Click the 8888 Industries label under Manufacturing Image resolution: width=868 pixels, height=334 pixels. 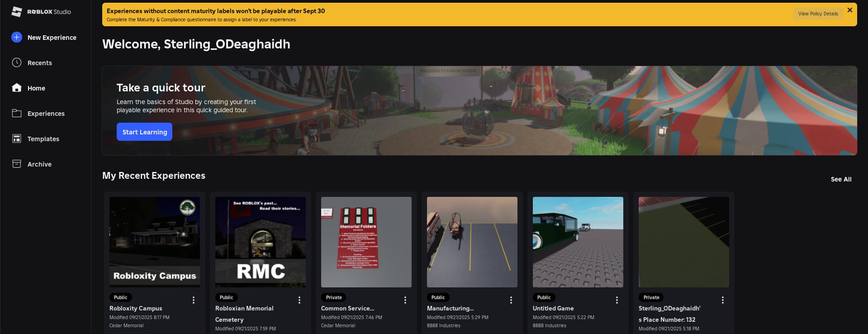pos(444,325)
